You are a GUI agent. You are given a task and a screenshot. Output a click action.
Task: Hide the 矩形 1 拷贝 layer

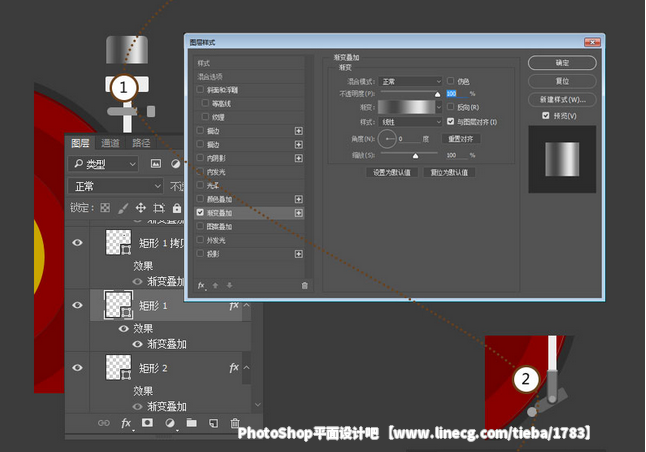click(77, 242)
